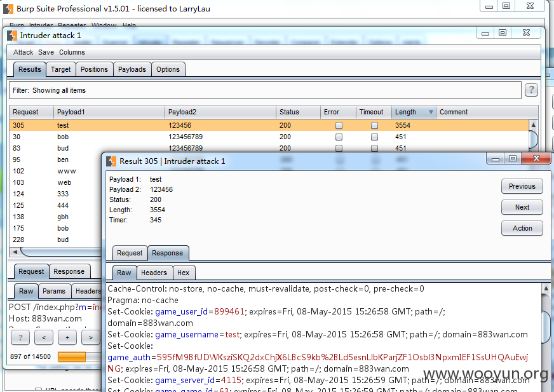Switch to the Target tab
The width and height of the screenshot is (554, 392).
pyautogui.click(x=61, y=69)
